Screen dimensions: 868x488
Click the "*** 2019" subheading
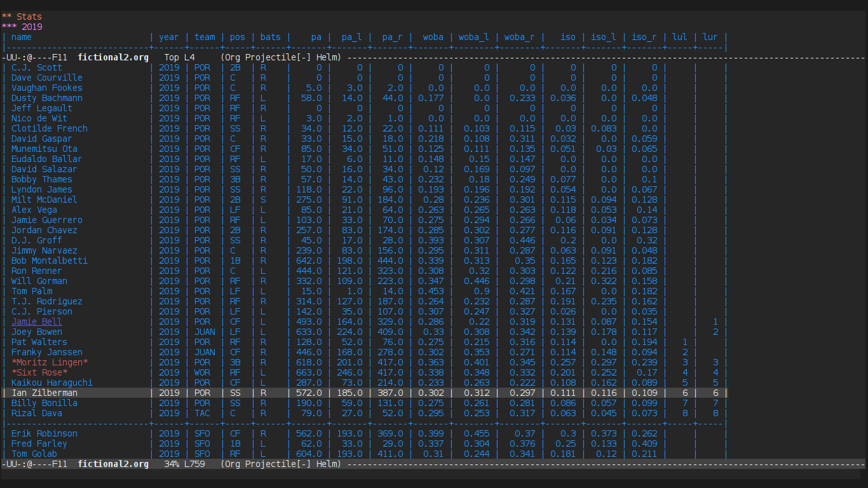[22, 27]
